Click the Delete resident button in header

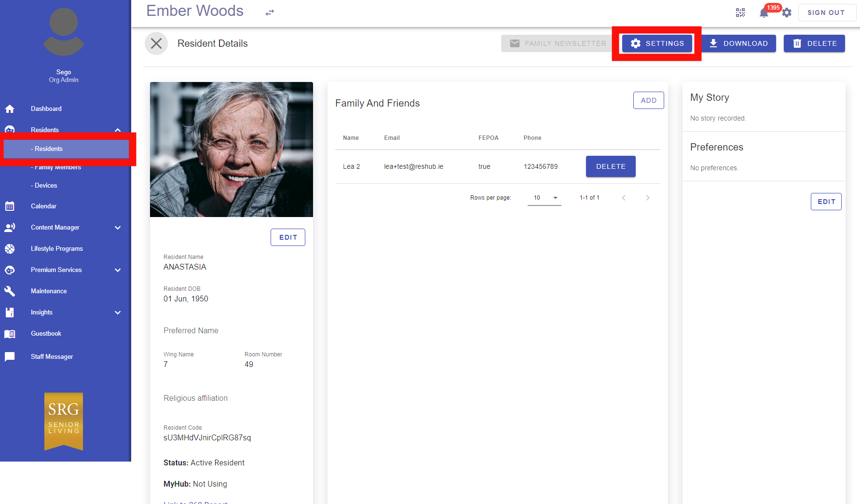click(x=814, y=43)
